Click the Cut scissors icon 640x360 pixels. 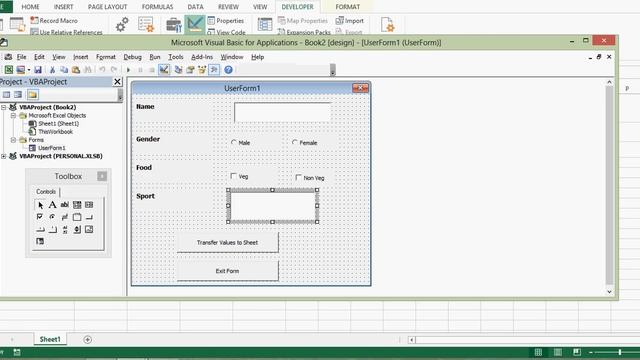pyautogui.click(x=52, y=70)
